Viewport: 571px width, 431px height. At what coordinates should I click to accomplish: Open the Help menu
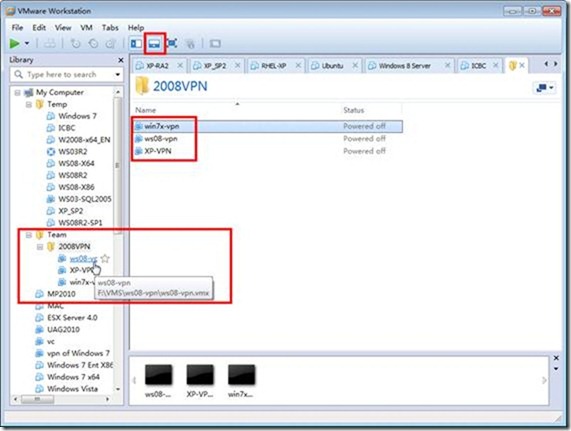(x=136, y=28)
